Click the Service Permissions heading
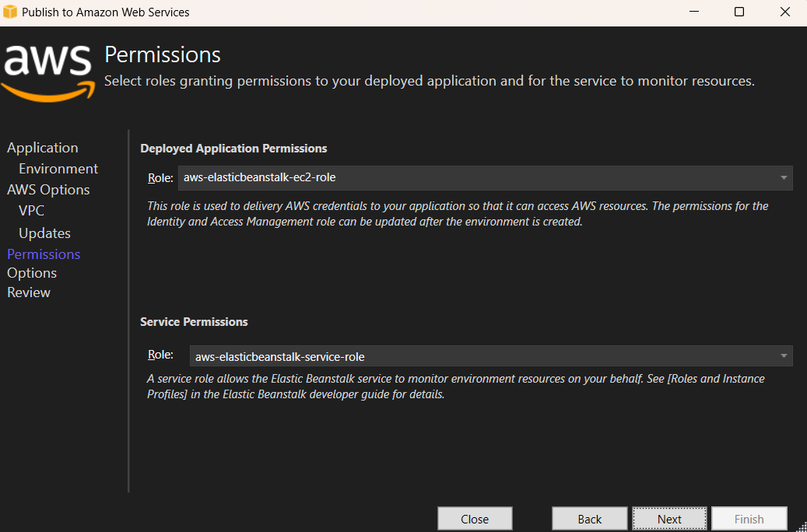 pos(194,322)
